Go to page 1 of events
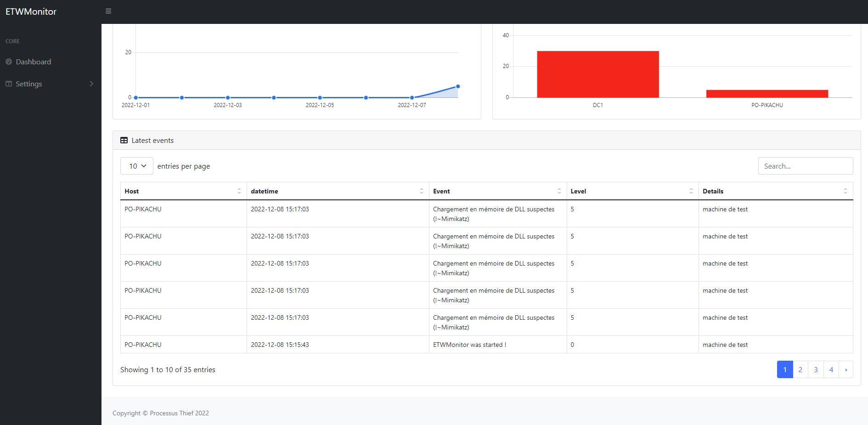 coord(785,369)
